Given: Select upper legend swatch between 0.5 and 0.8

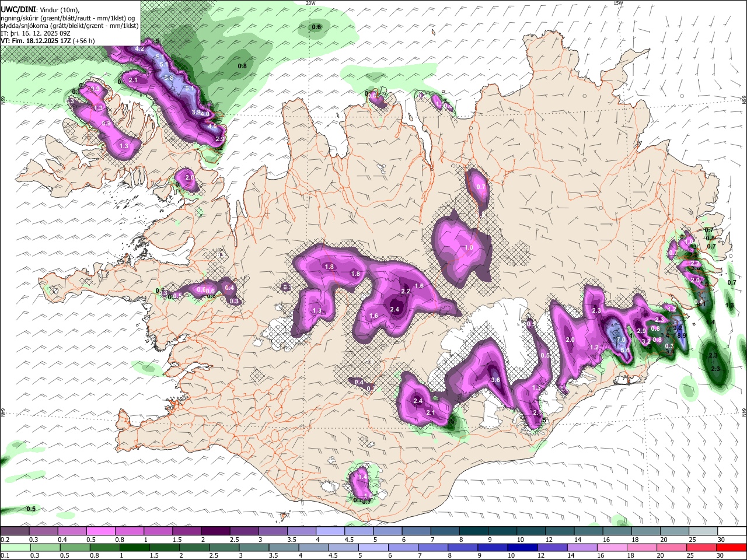Looking at the screenshot, I should 100,531.
